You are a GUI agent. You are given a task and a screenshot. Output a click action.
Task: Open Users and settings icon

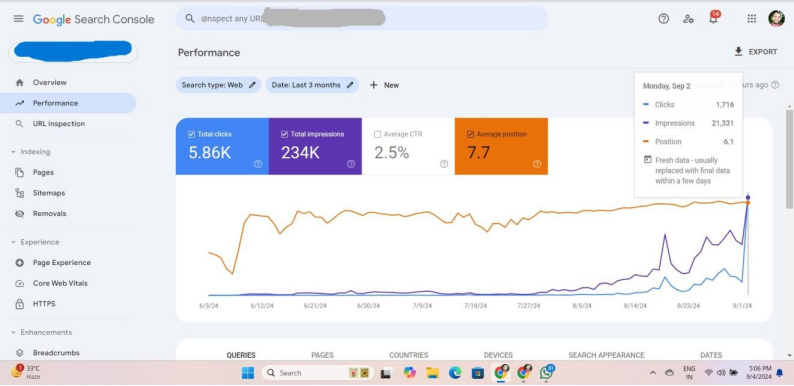[x=688, y=19]
